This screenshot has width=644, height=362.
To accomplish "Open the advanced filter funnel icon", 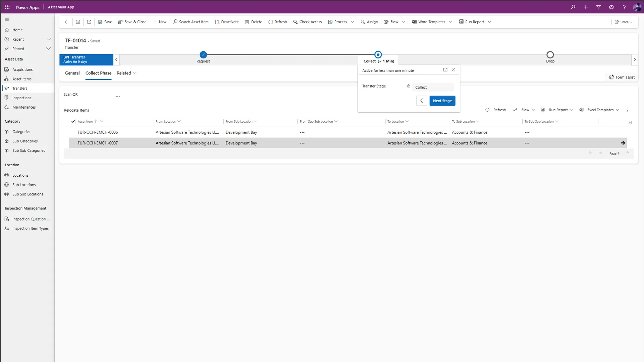I will pos(598,7).
